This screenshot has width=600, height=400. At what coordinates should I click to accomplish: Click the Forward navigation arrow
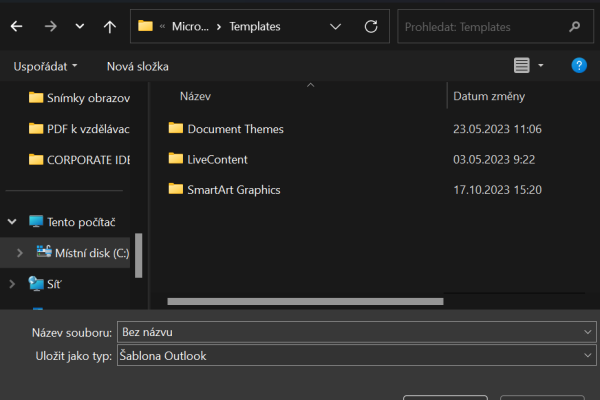(x=50, y=26)
